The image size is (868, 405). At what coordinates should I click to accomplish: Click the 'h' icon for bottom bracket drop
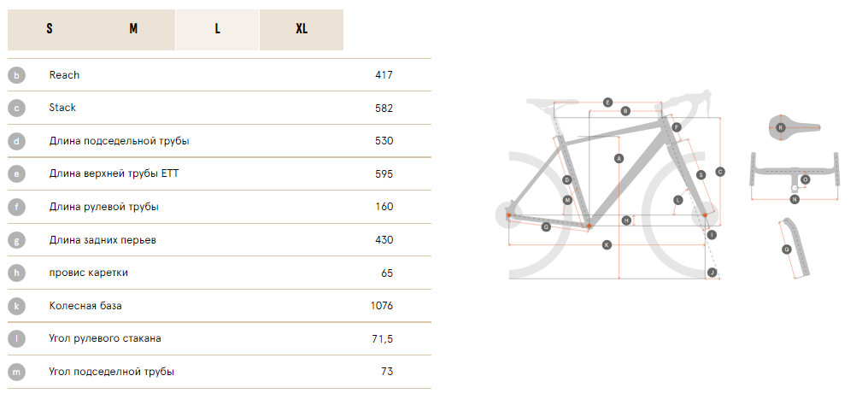[16, 273]
